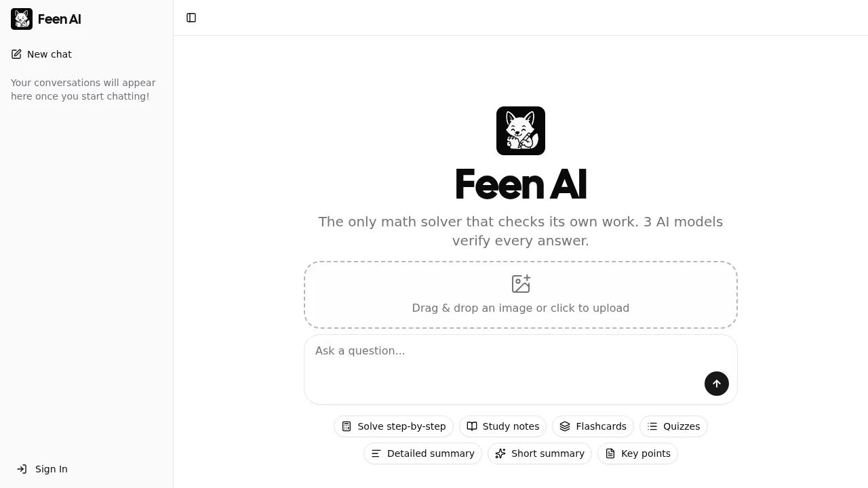Click the document icon on Key points
The height and width of the screenshot is (488, 868).
(610, 453)
